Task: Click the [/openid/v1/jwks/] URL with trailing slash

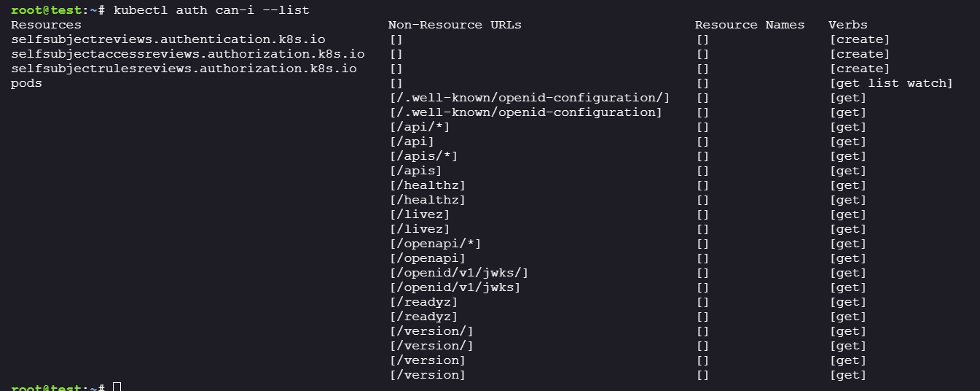Action: click(459, 273)
